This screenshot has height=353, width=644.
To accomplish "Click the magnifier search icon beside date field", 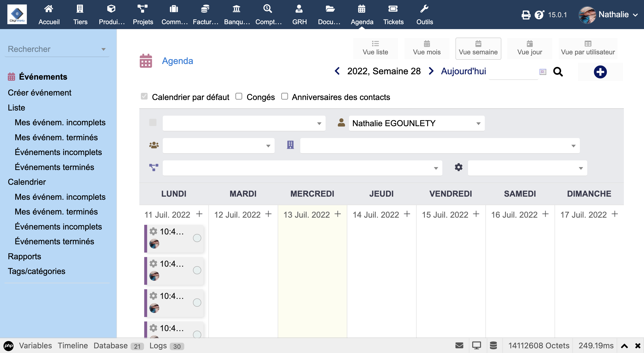I will [558, 72].
